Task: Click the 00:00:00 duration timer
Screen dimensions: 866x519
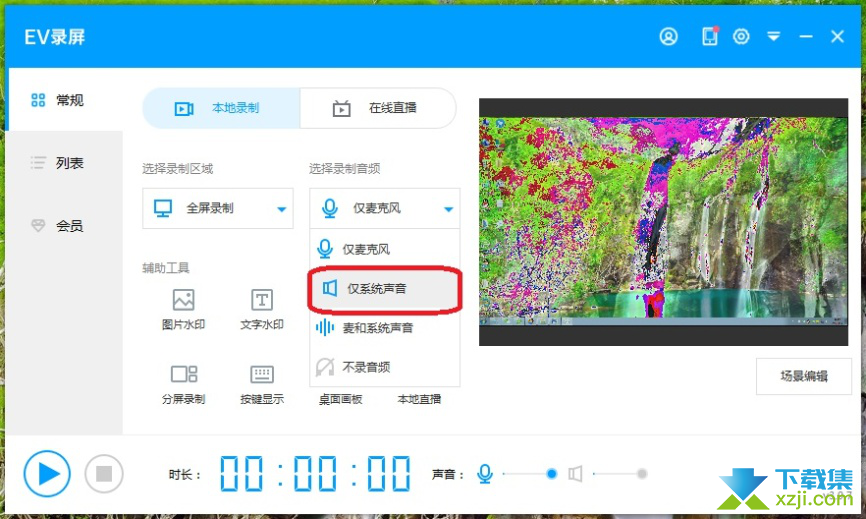Action: click(x=315, y=474)
